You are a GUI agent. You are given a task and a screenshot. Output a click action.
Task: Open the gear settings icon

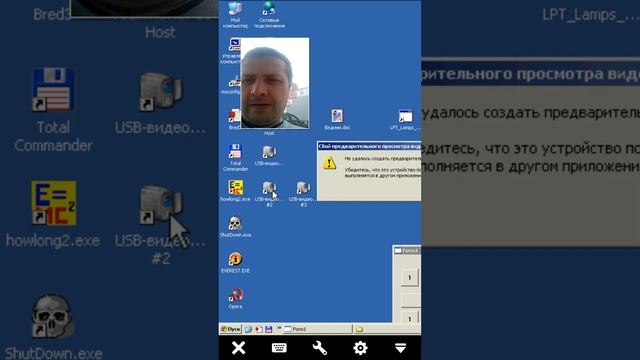(x=360, y=348)
